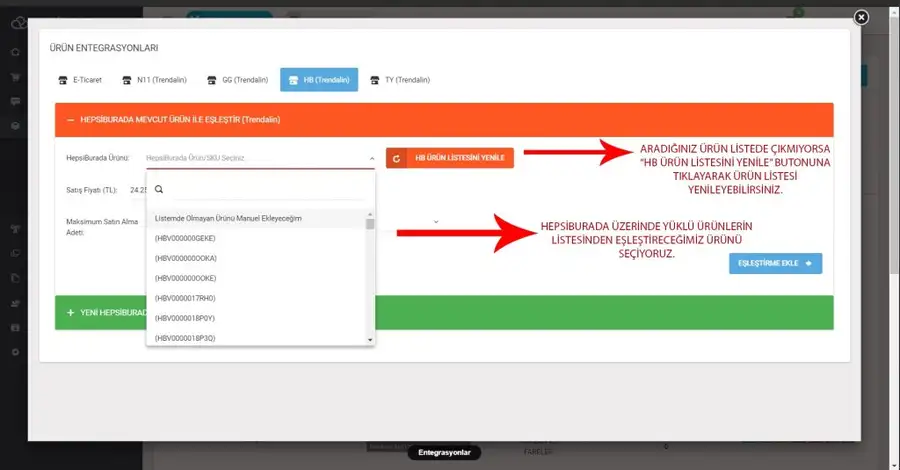900x470 pixels.
Task: Switch to the TY (Trendalin) tab
Action: click(400, 80)
